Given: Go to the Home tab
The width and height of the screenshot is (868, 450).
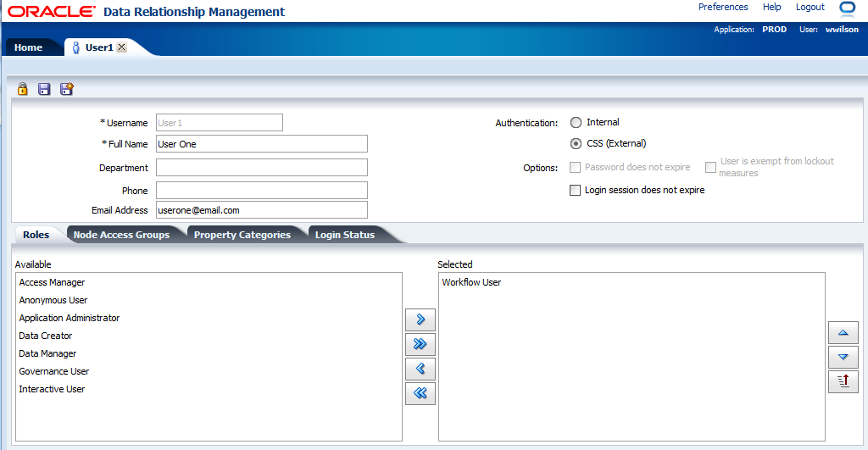Looking at the screenshot, I should [x=28, y=47].
